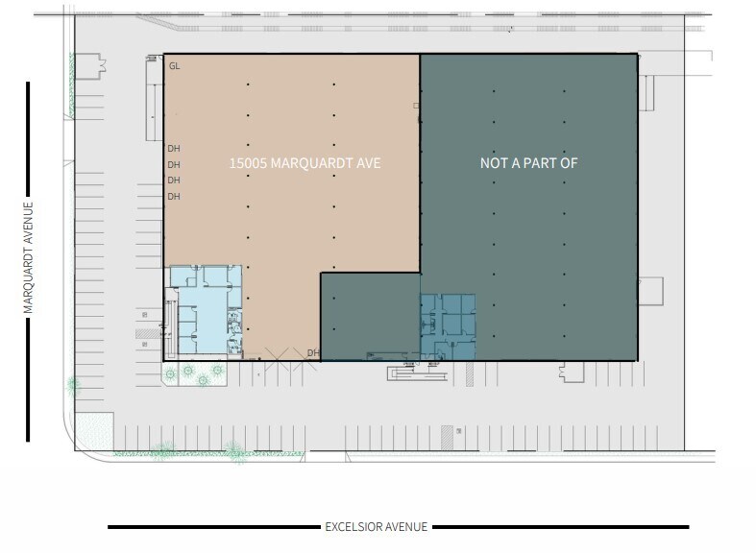
Task: Select the Not A Part Of label
Action: [528, 164]
